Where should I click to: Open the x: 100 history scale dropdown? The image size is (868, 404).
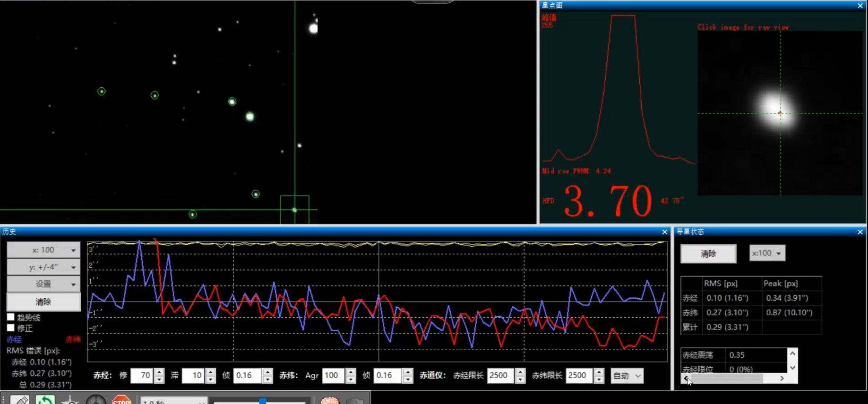coord(43,250)
